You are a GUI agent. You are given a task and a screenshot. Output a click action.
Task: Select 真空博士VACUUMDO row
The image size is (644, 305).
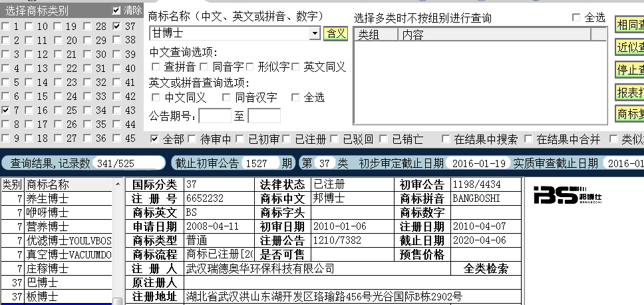(x=68, y=254)
